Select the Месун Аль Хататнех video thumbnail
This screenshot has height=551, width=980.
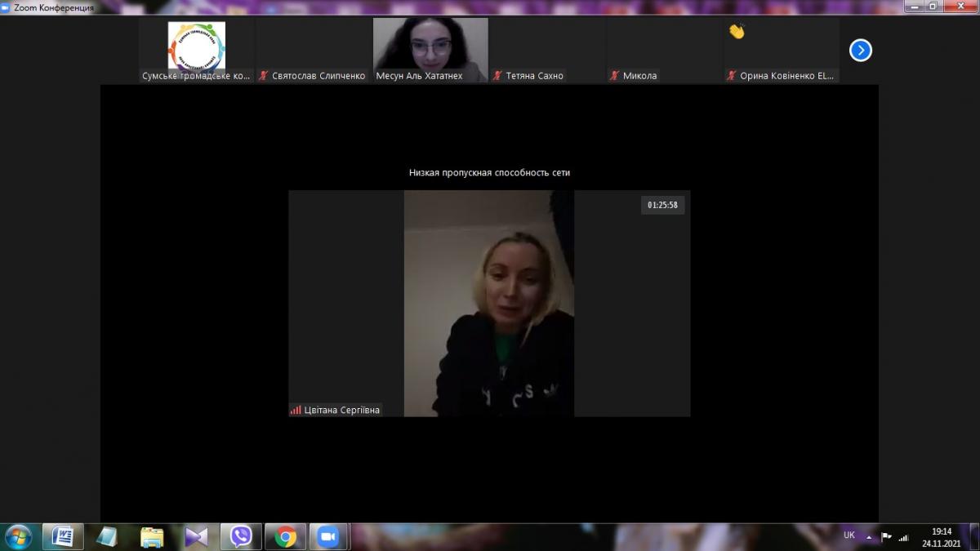pyautogui.click(x=430, y=49)
